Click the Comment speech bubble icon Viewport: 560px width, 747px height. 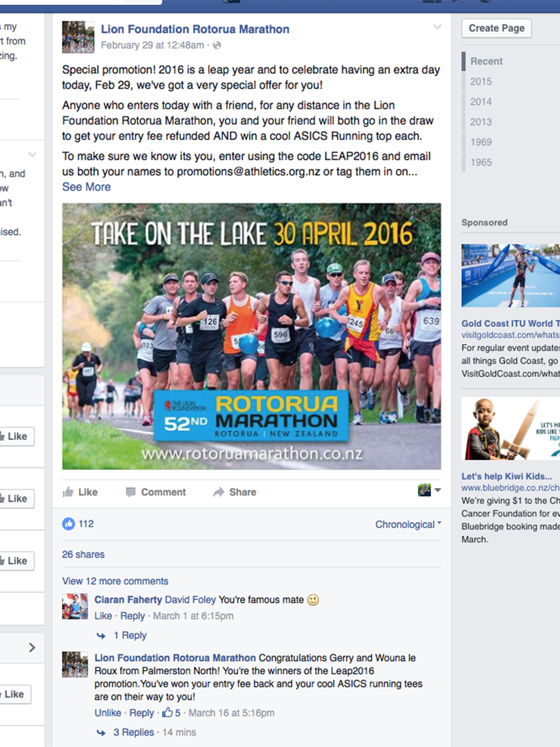coord(130,492)
